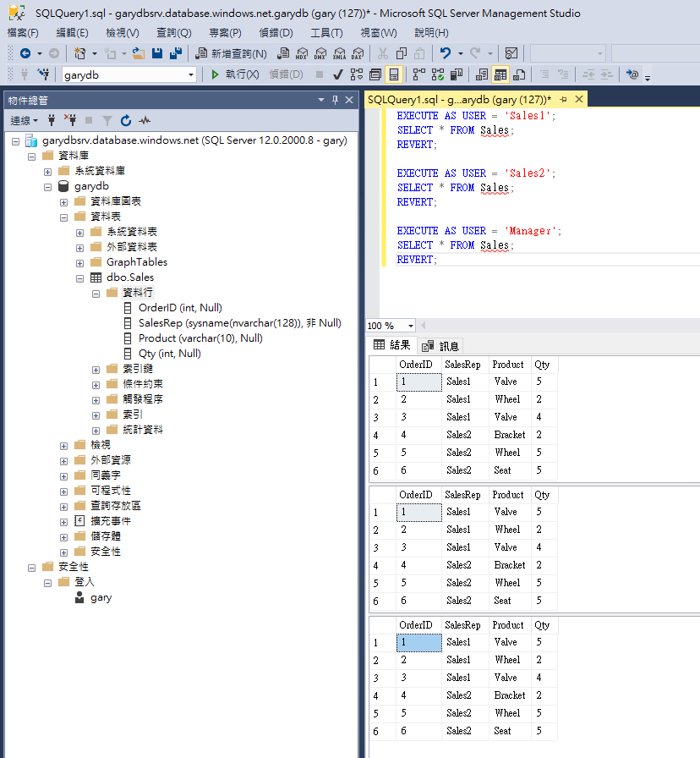Toggle Results to Text mode
700x758 pixels.
(x=482, y=74)
